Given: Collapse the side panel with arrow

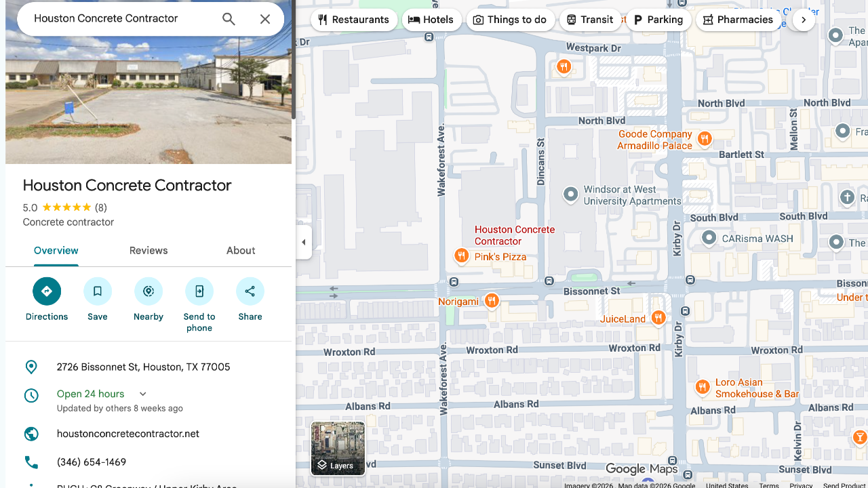Looking at the screenshot, I should tap(304, 242).
